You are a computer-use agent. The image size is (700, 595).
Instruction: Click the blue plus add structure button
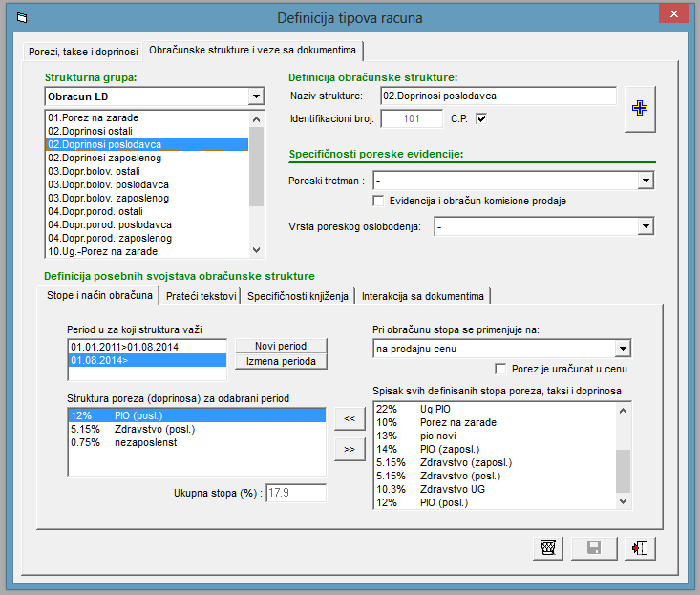(640, 109)
